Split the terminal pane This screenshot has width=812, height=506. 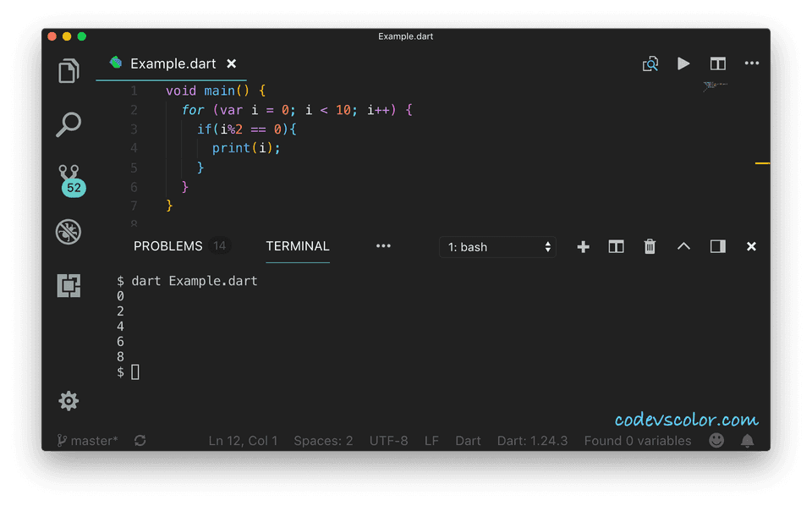(616, 246)
